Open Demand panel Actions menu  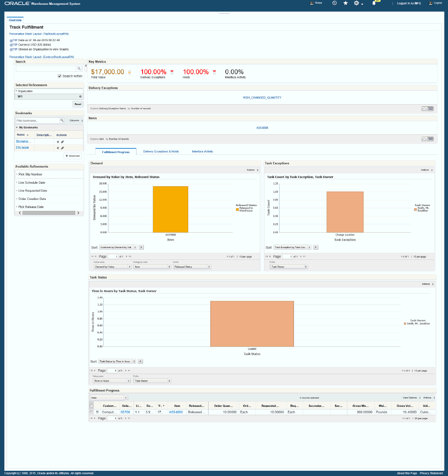[x=252, y=170]
